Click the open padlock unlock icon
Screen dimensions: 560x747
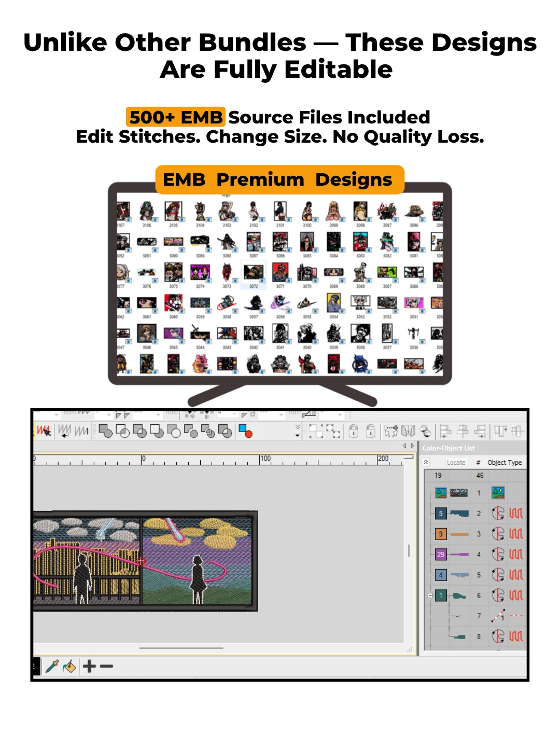371,431
